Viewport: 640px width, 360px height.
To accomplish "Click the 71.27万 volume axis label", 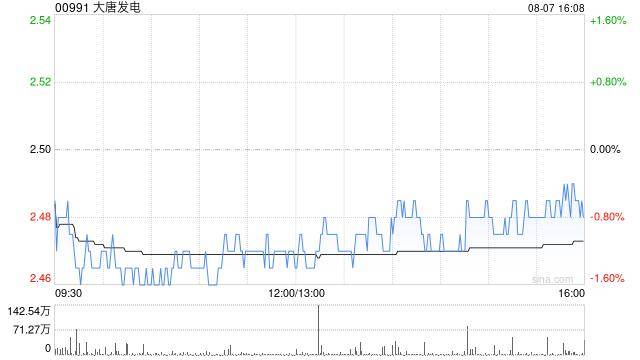I will (x=31, y=329).
